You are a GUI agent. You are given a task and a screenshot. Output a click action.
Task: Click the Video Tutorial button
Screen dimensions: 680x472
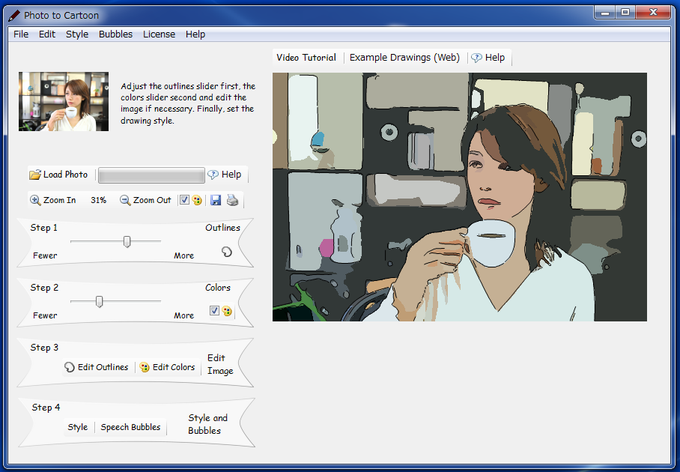306,58
